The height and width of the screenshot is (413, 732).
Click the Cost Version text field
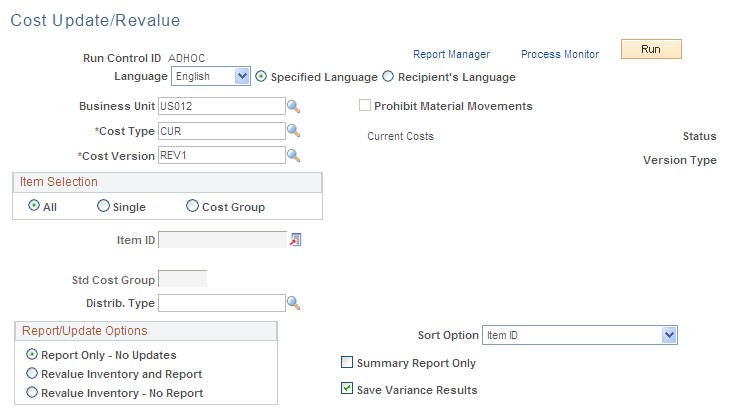(221, 156)
